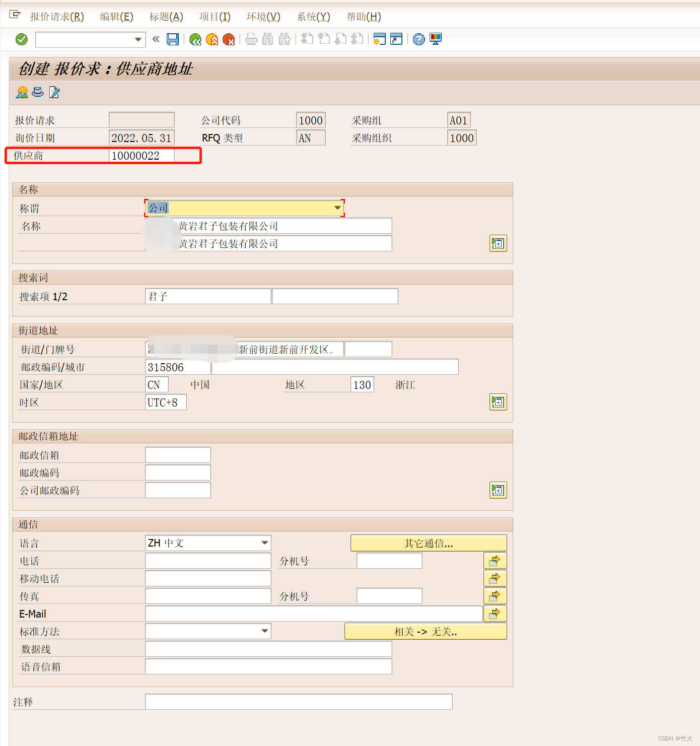Open the 编辑(E) menu
Screen dimensions: 700x746
tap(117, 17)
